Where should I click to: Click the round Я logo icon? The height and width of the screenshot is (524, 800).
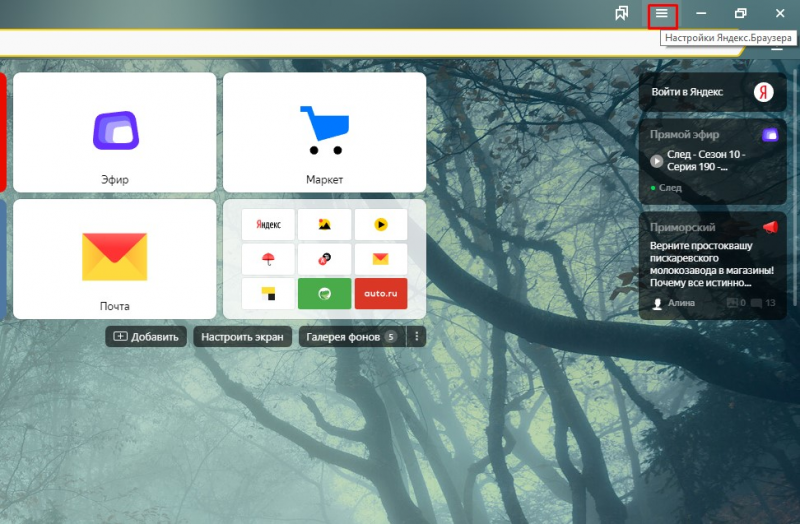[x=764, y=92]
